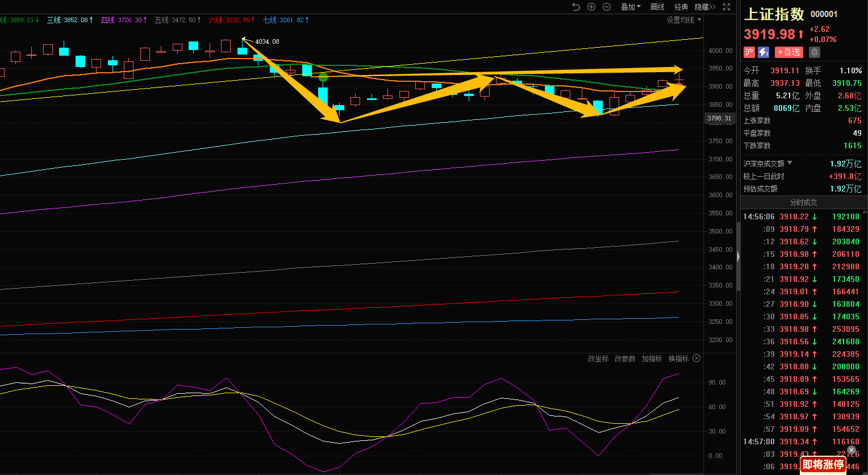868x475 pixels.
Task: Add index via the +自选 button
Action: 789,52
